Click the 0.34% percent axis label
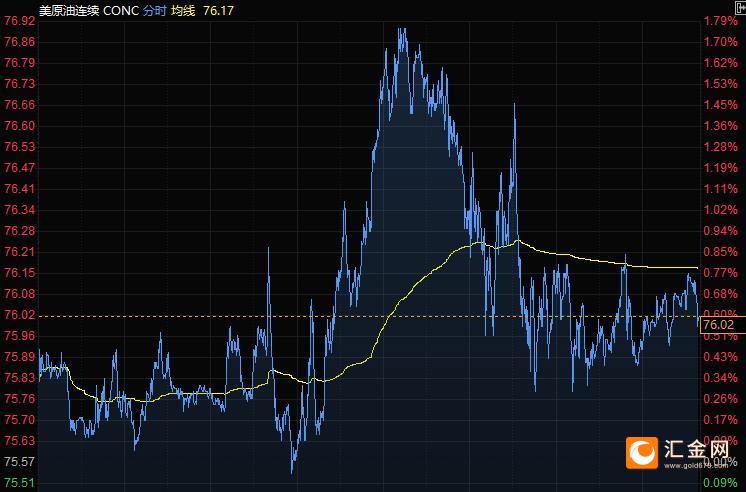This screenshot has width=746, height=492. click(x=721, y=378)
